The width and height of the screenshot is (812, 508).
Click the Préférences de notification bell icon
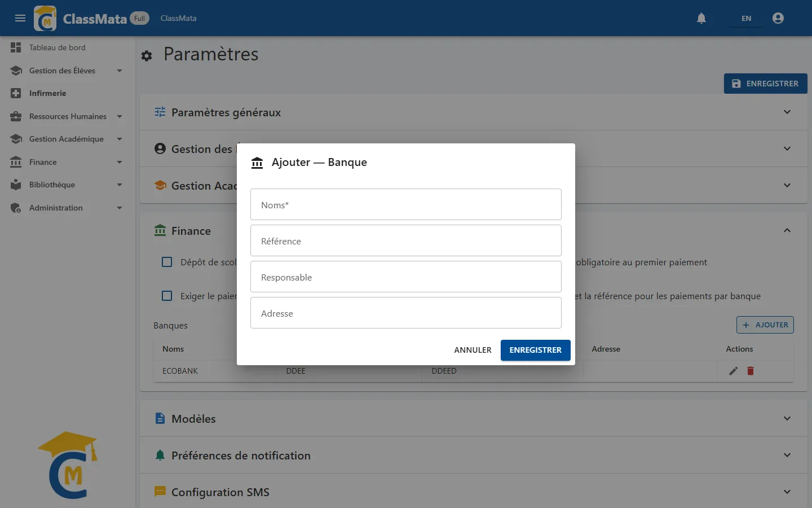pyautogui.click(x=160, y=455)
